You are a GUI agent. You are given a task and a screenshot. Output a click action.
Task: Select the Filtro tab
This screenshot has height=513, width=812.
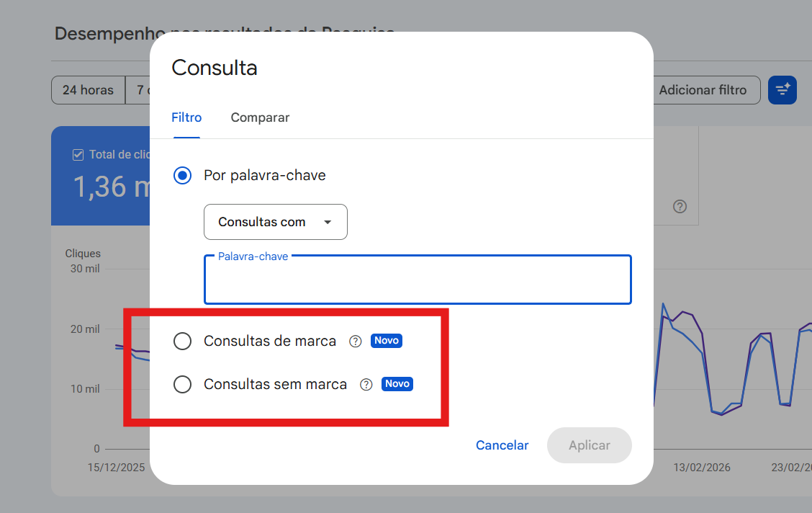coord(186,117)
